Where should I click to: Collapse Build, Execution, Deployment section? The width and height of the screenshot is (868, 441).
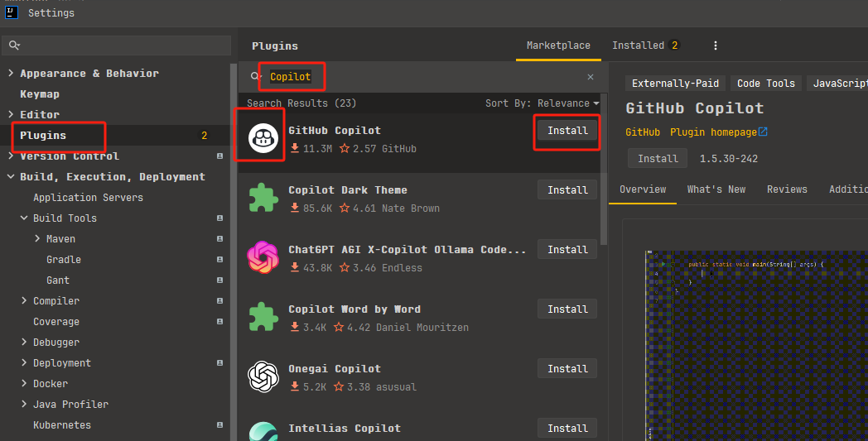click(11, 176)
